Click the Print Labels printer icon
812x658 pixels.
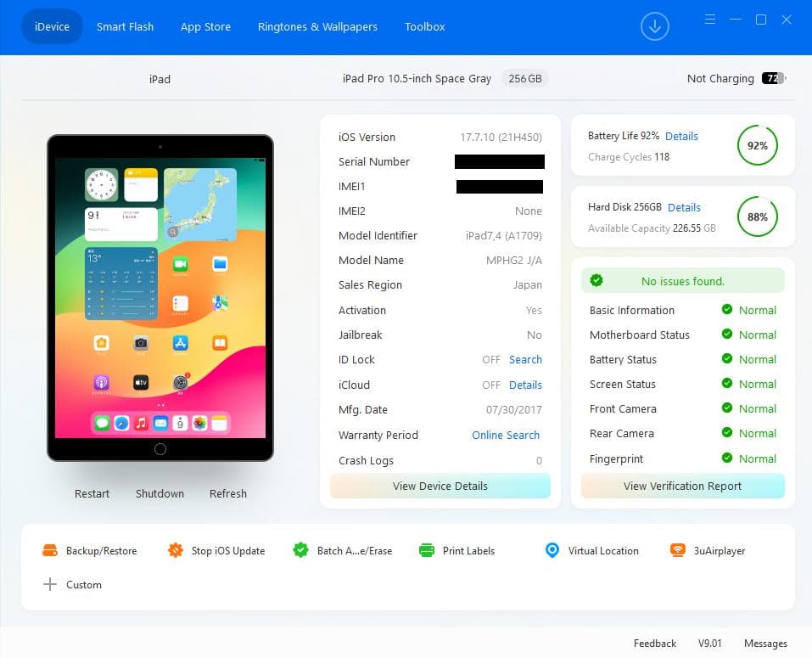coord(427,550)
